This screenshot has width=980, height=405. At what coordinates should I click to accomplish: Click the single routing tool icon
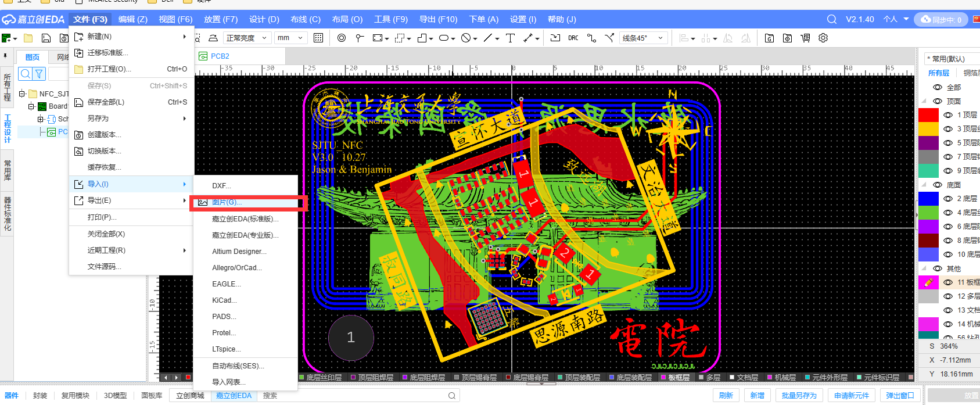click(x=591, y=38)
